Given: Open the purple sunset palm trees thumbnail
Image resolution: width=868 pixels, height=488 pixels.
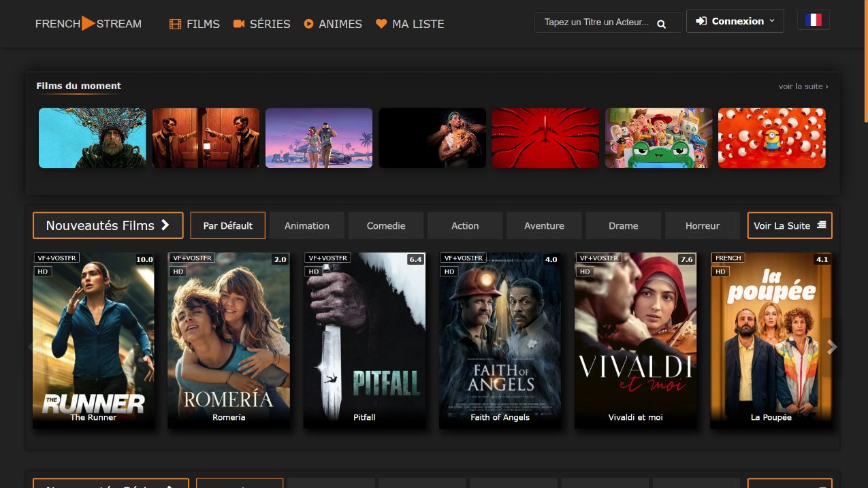Looking at the screenshot, I should [319, 138].
